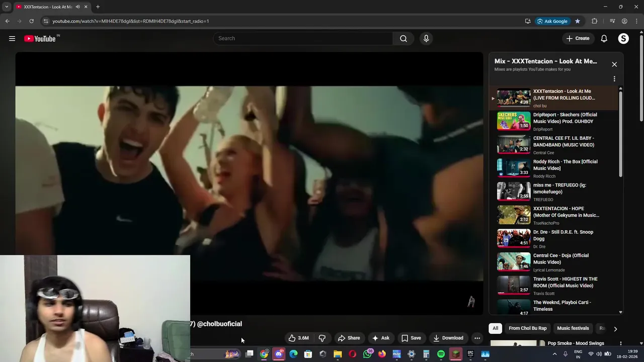Open Chrome media controls icon

[612, 21]
